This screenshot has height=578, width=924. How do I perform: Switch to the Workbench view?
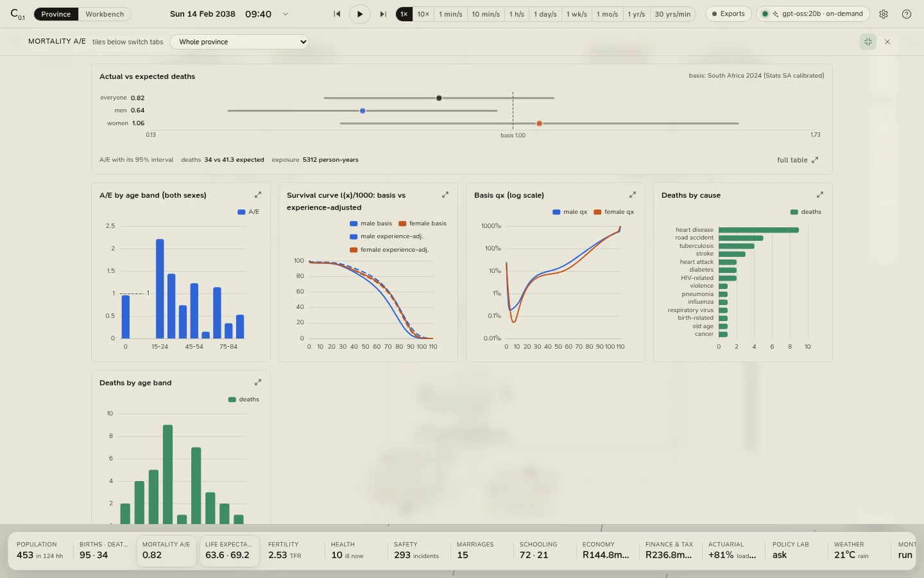point(105,14)
